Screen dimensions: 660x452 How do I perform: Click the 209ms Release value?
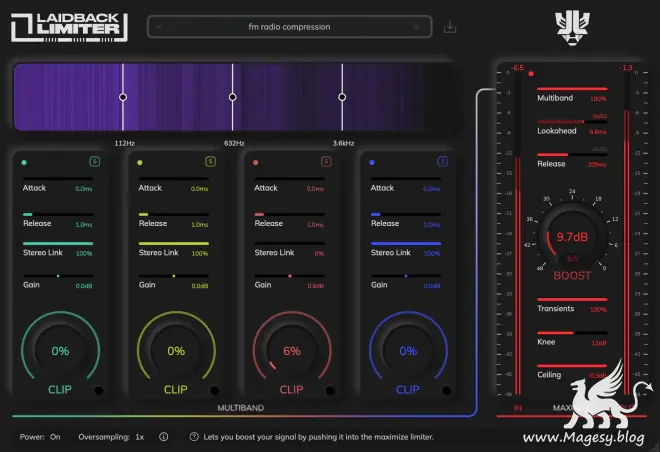pyautogui.click(x=597, y=165)
